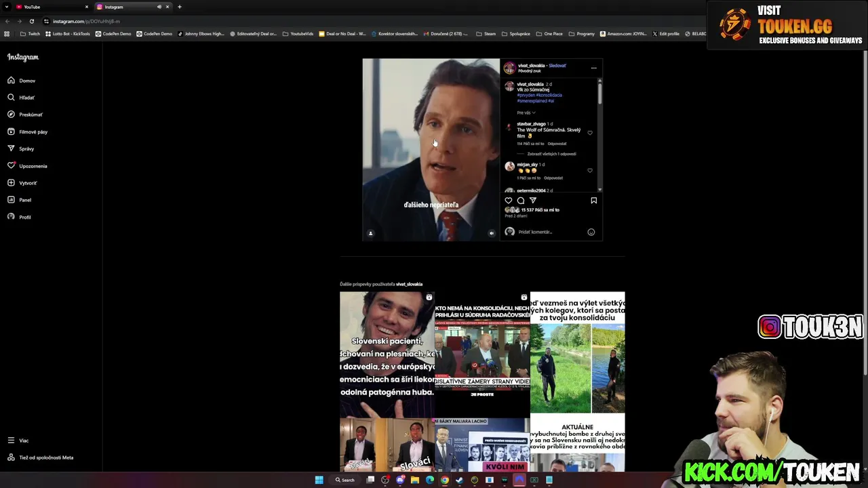Expand Zobraziť všetkých 1 odpovedí

click(551, 154)
